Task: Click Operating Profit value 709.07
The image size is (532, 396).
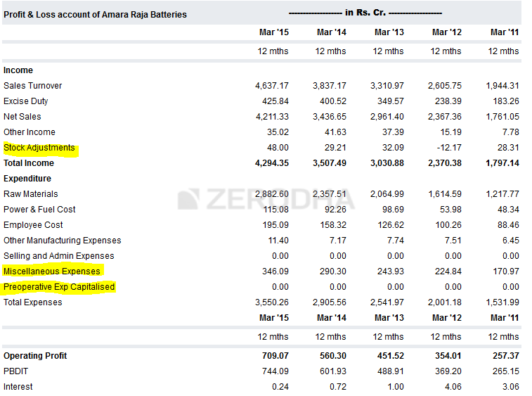Action: [275, 356]
